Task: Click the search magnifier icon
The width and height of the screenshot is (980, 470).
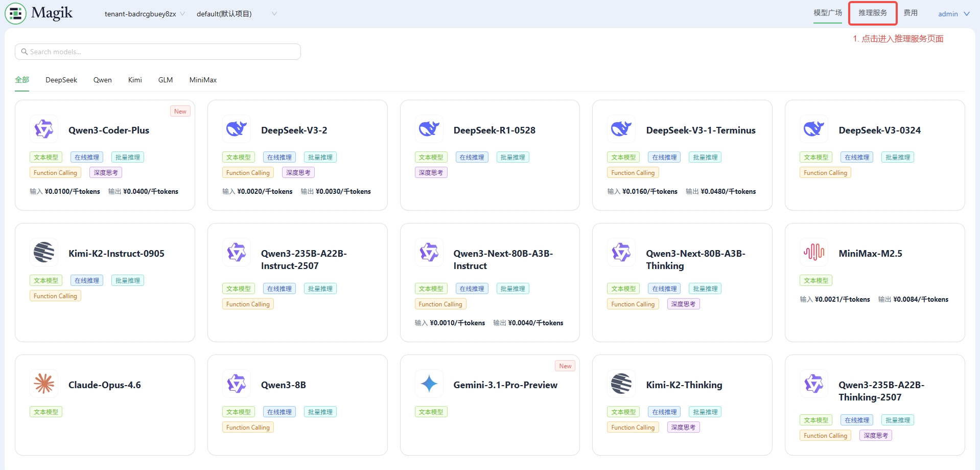Action: (24, 52)
